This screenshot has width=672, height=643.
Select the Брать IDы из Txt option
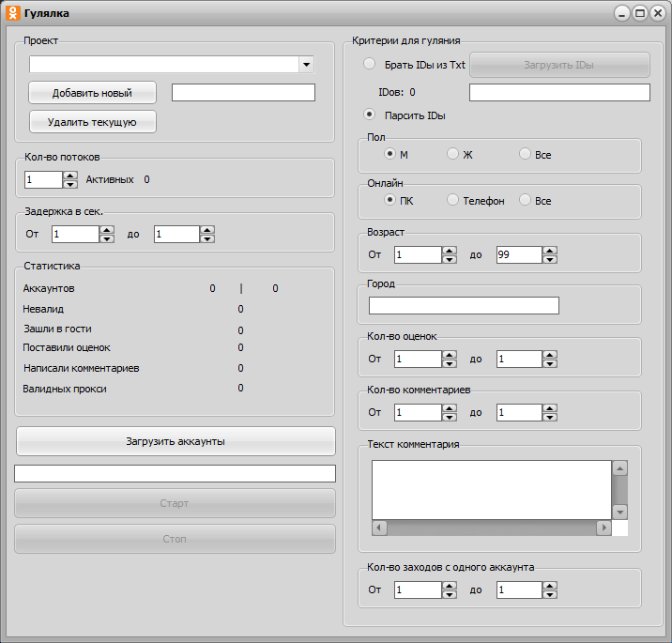point(370,65)
